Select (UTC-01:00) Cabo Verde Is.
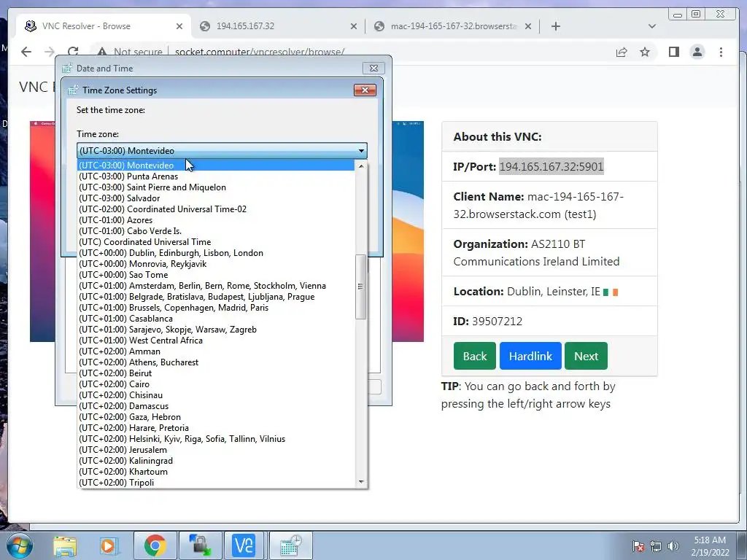Screen dimensions: 747x560 tap(216, 231)
